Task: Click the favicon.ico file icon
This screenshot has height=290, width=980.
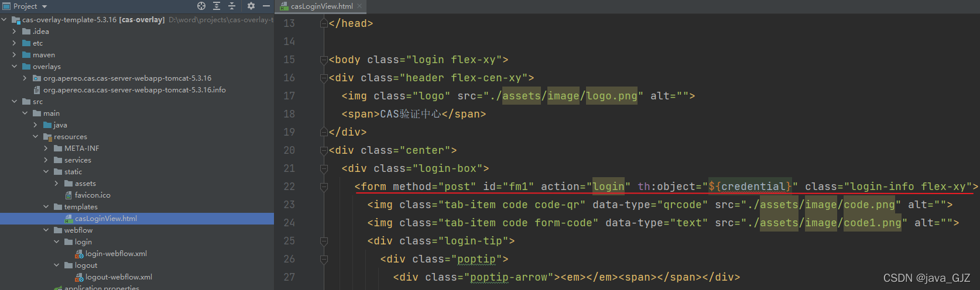Action: coord(68,195)
